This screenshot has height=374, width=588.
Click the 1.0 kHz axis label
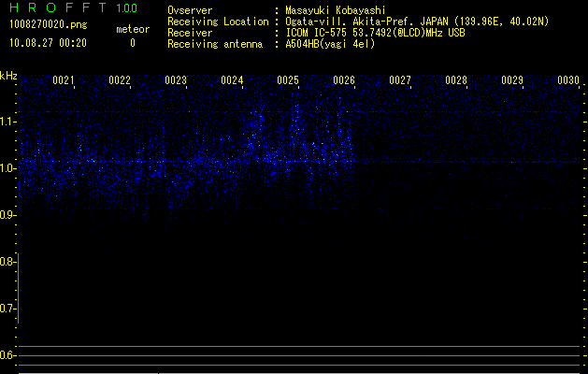point(7,168)
